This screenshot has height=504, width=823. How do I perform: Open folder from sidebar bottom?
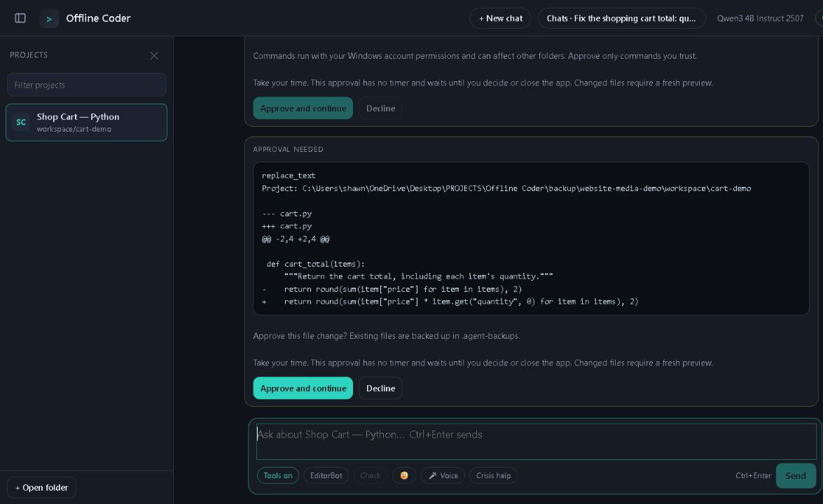pyautogui.click(x=41, y=488)
